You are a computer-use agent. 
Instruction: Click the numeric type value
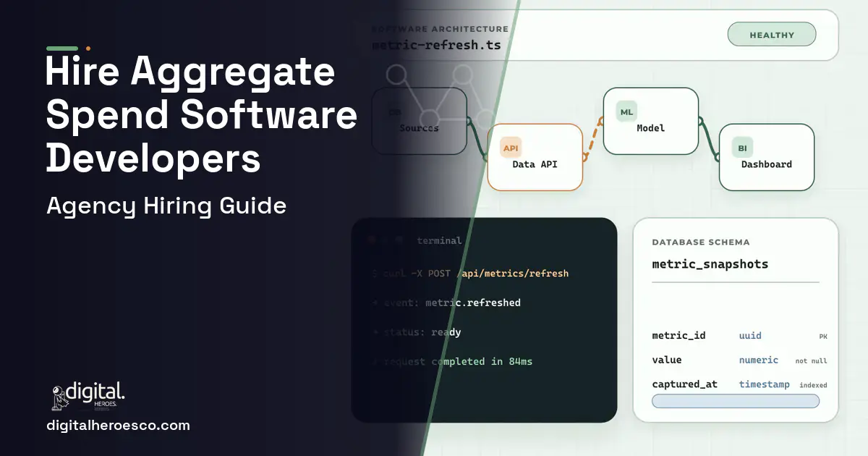759,360
